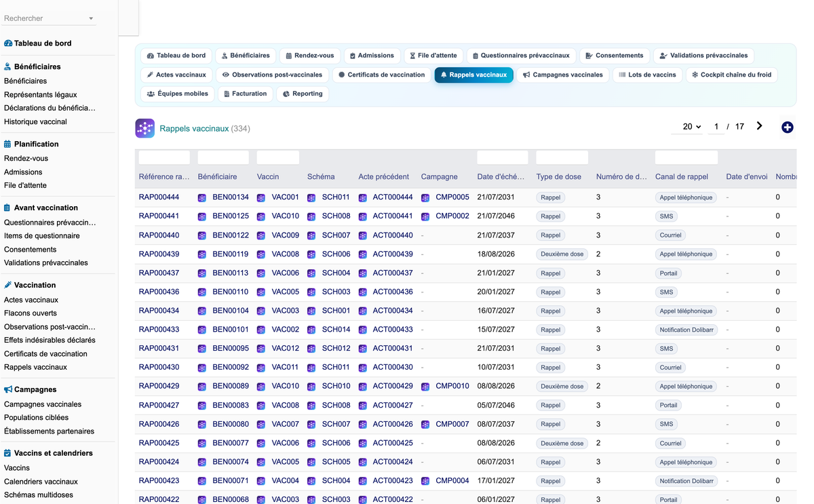Click campaign icon next to CMP0002

425,216
